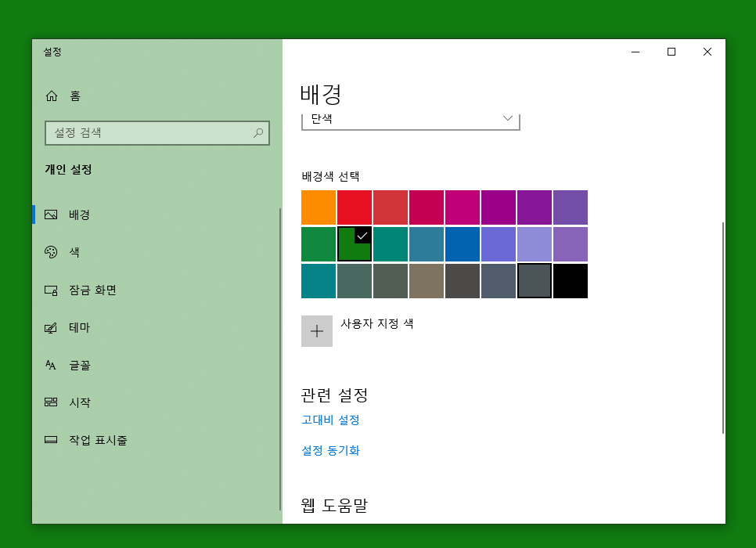Click the plus custom color button
Image resolution: width=756 pixels, height=548 pixels.
pyautogui.click(x=317, y=331)
